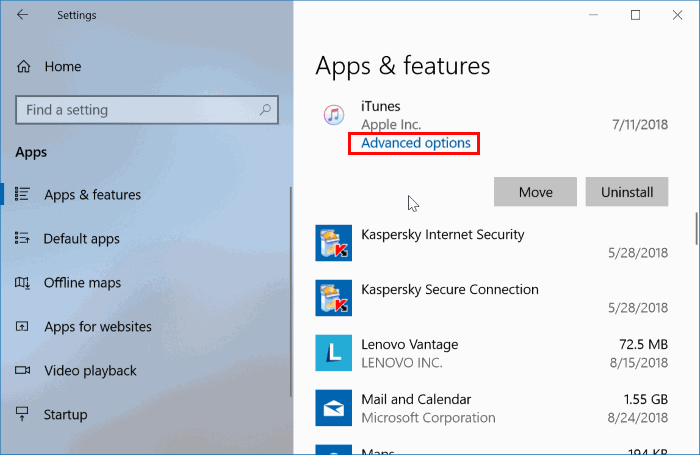Open Apps & features in sidebar
Screen dimensions: 700x455
tap(92, 195)
